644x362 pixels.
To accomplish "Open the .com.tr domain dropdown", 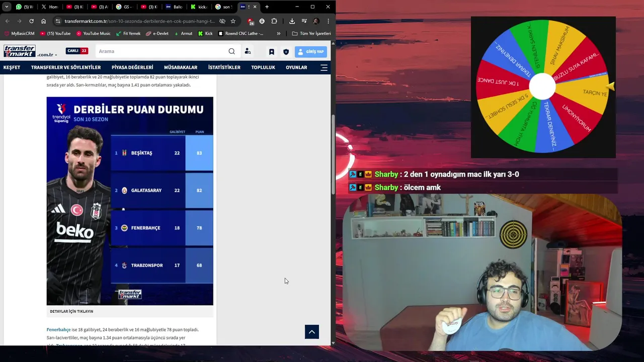I will pyautogui.click(x=47, y=54).
